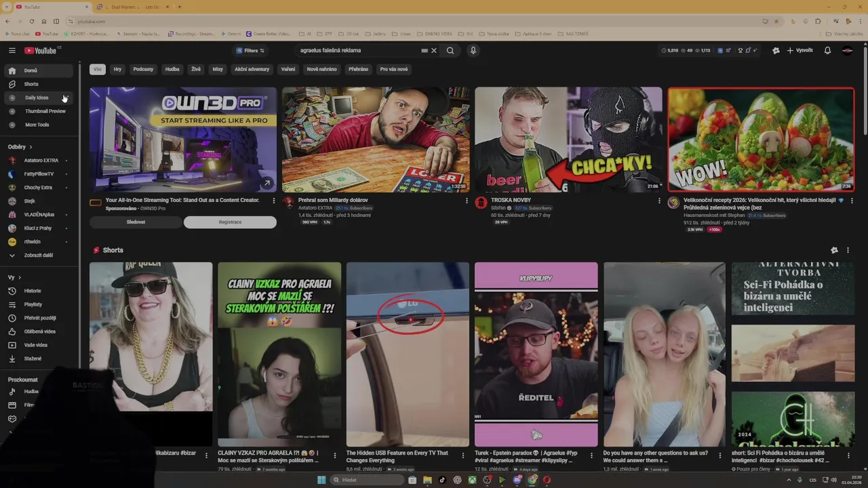Image resolution: width=868 pixels, height=488 pixels.
Task: Open Přehrát později in the sidebar
Action: point(39,318)
